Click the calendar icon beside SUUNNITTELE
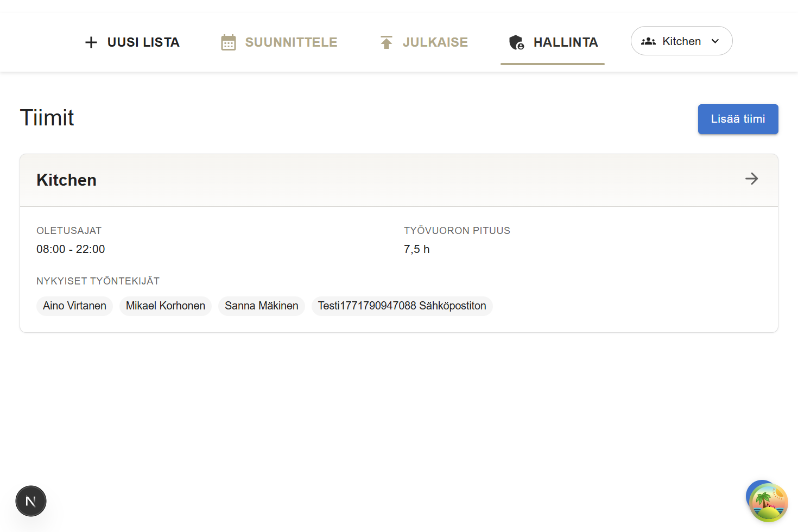This screenshot has height=532, width=798. [229, 42]
